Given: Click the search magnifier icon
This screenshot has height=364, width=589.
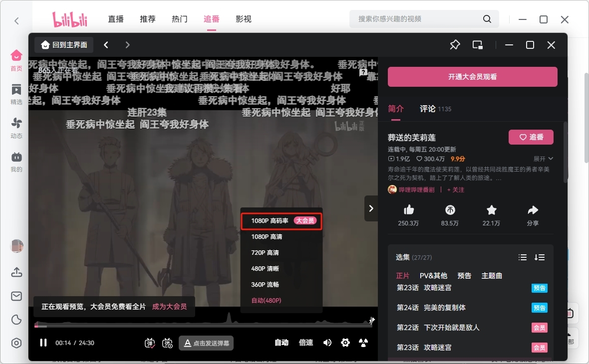Looking at the screenshot, I should pyautogui.click(x=487, y=19).
